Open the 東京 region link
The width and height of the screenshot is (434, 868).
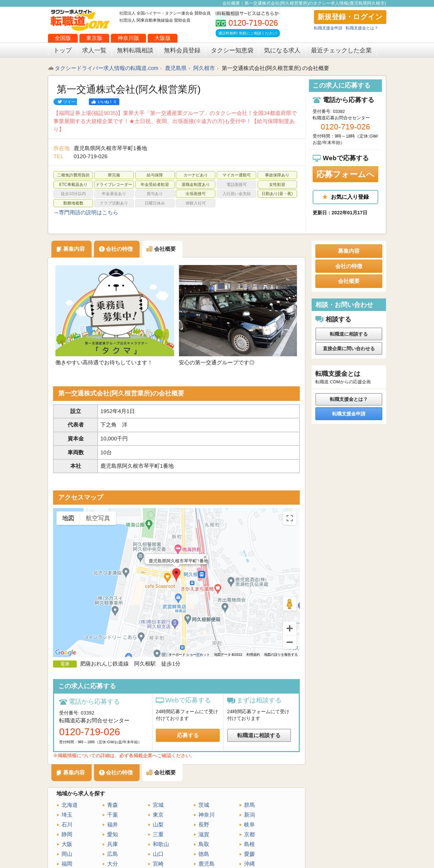point(158,815)
